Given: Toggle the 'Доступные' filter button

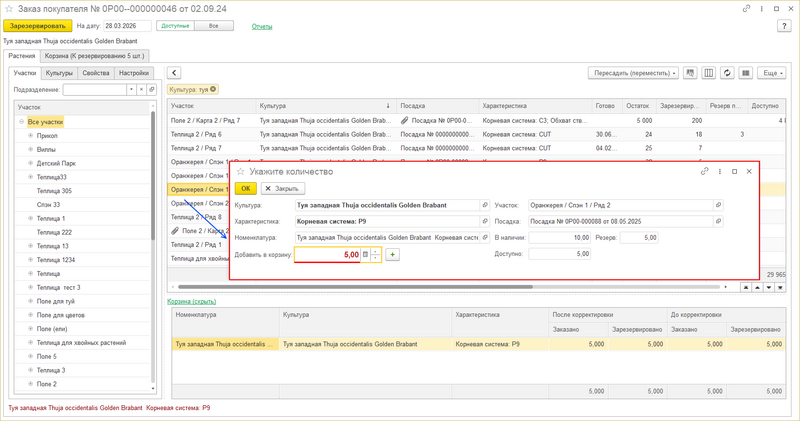Looking at the screenshot, I should [175, 25].
